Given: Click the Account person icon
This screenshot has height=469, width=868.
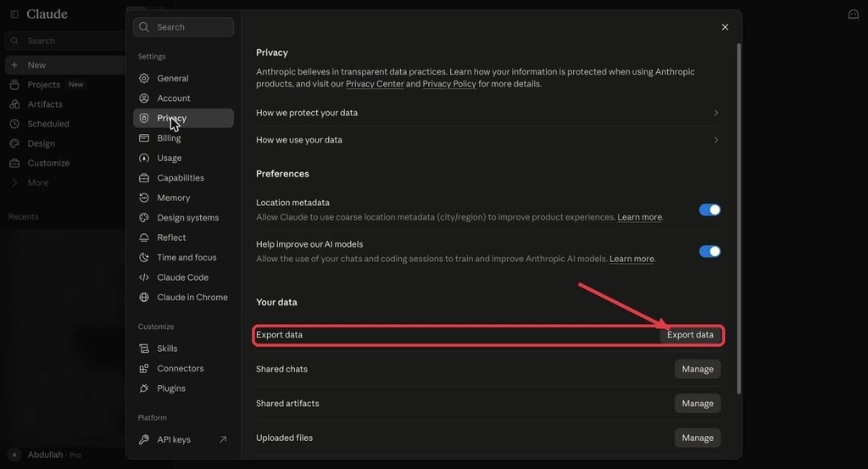Looking at the screenshot, I should pyautogui.click(x=144, y=98).
